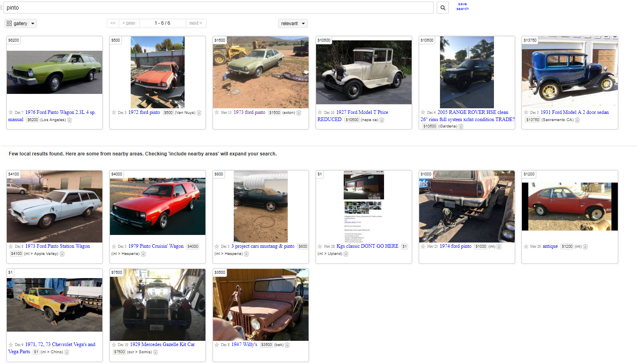Open the 1976 Ford Pinto Wagon 2.3L listing title
637x364 pixels.
52,116
